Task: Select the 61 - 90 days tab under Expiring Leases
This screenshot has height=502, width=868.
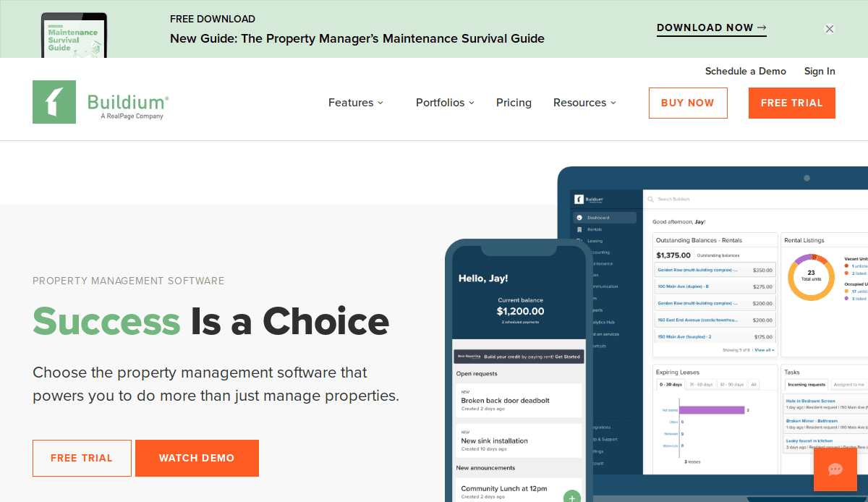Action: pos(731,384)
